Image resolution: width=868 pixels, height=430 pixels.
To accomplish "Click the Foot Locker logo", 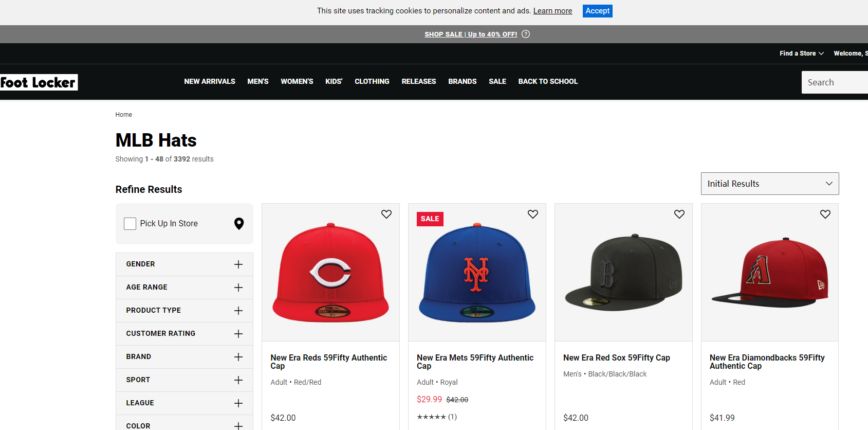I will [x=39, y=82].
